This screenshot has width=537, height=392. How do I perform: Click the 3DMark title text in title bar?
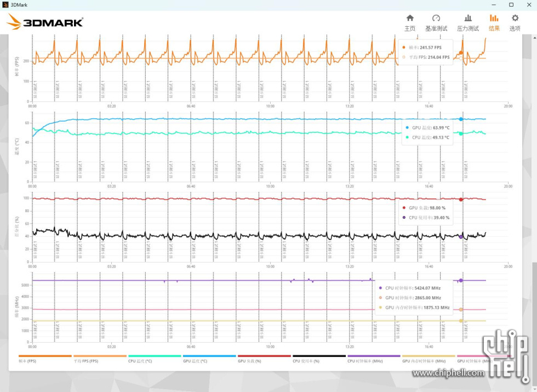coord(19,5)
